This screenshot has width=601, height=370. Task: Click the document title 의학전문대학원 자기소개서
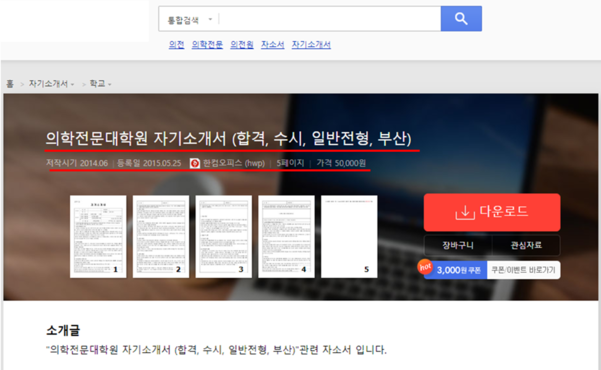(228, 138)
